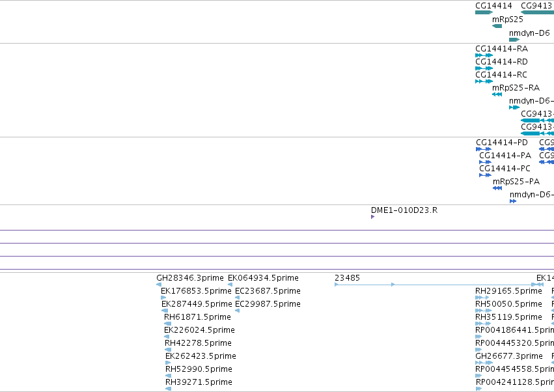Screen dimensions: 554x392
Task: Click the RH39271.5prime EST label
Action: coord(199,382)
